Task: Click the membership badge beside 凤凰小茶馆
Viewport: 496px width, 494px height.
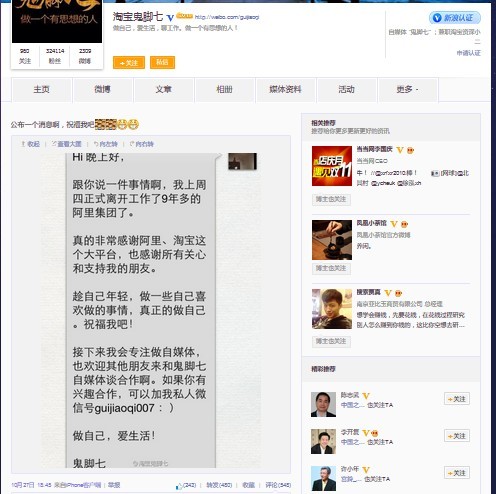Action: (404, 224)
